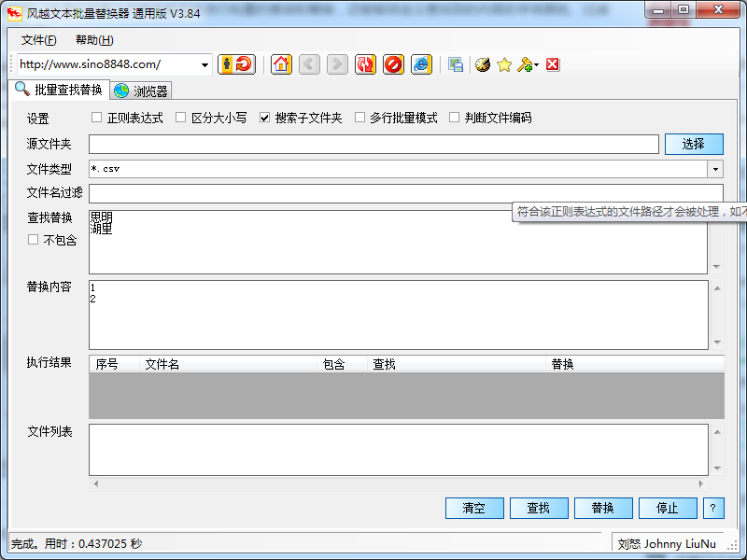Screen dimensions: 747x560
Task: Click left arrow of 文件列表 horizontal scrollbar
Action: [96, 483]
